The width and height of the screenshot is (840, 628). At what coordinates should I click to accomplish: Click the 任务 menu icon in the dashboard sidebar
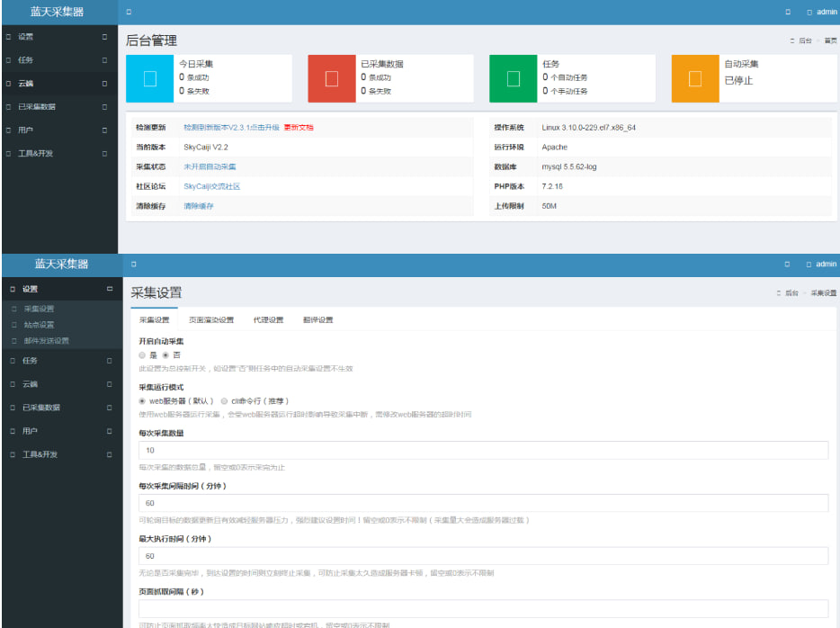(8, 60)
